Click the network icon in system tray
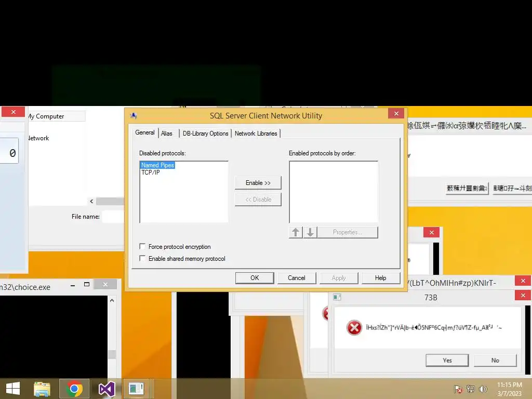532x399 pixels. [471, 389]
